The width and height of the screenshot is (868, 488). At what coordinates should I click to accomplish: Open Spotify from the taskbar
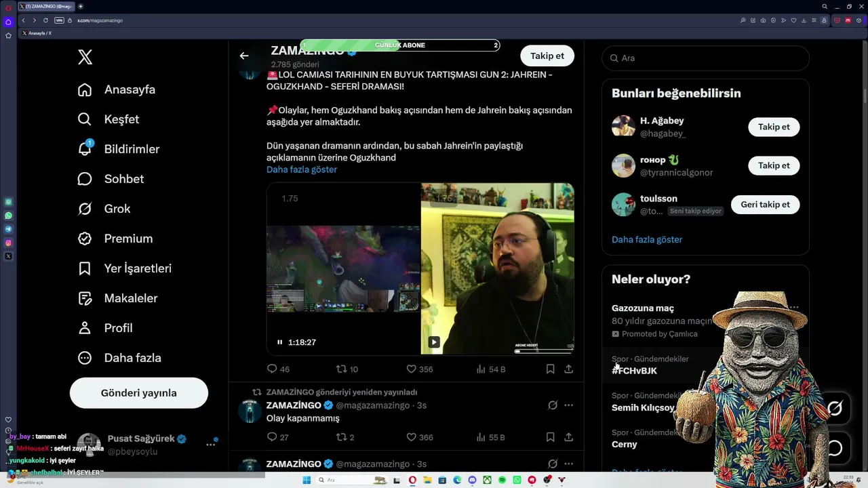pos(502,480)
